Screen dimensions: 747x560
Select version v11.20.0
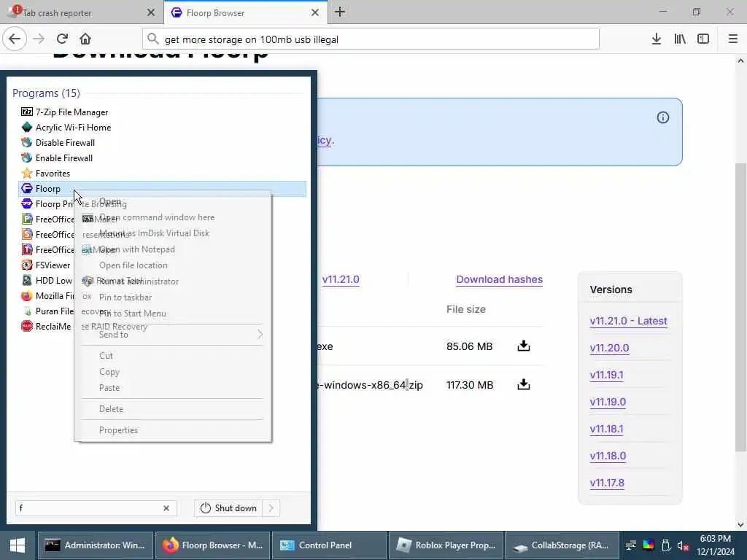(609, 348)
